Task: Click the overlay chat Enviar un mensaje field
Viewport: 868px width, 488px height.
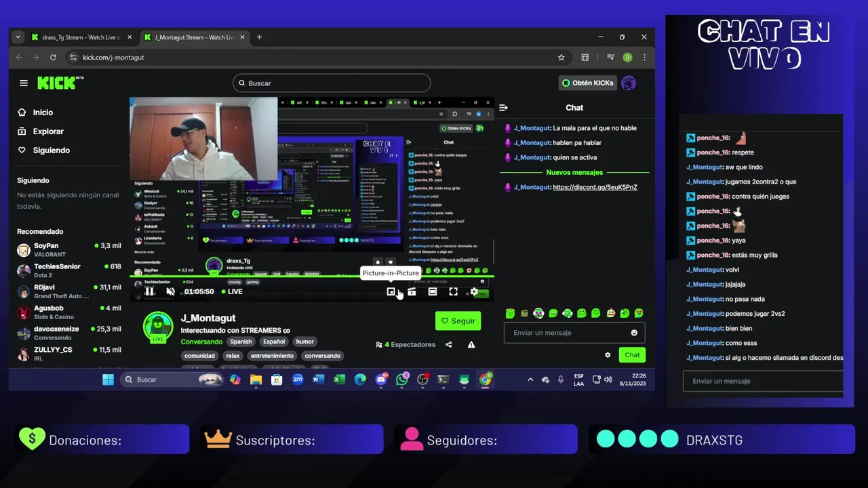Action: point(763,381)
